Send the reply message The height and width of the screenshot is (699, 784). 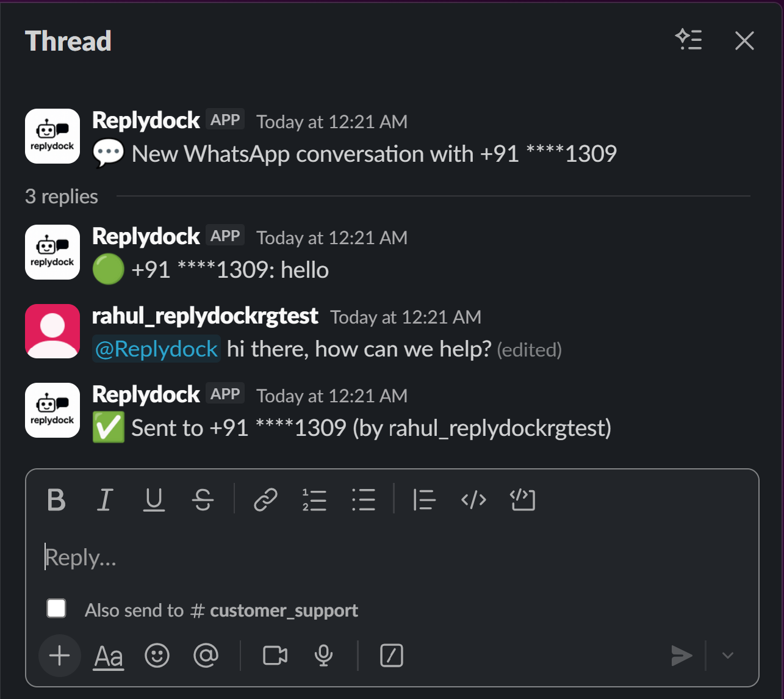(682, 655)
